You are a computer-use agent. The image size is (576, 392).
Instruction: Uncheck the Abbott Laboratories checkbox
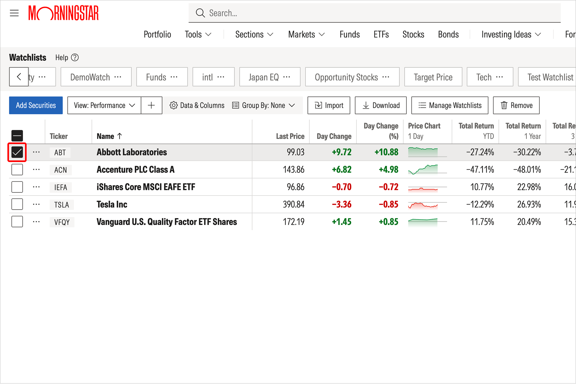coord(17,152)
